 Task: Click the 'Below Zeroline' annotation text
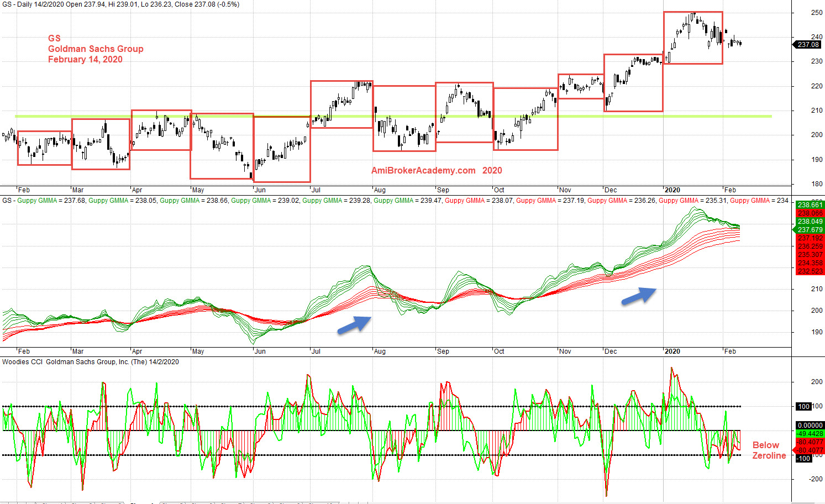[769, 450]
